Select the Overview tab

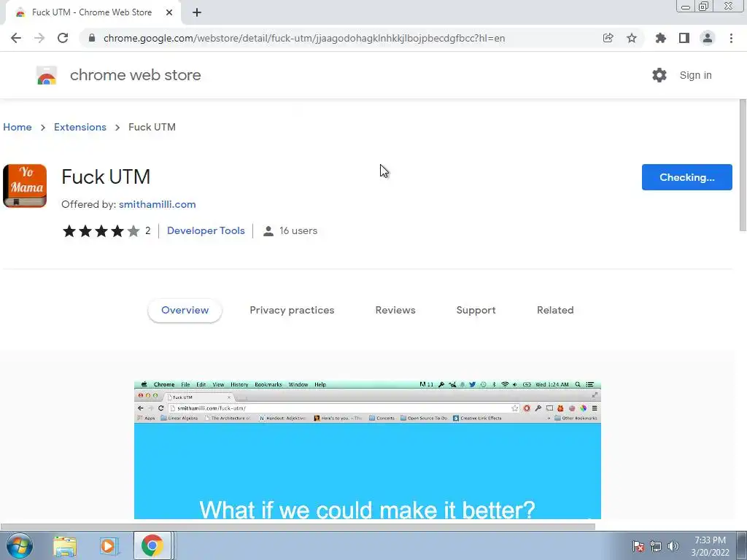click(x=185, y=310)
